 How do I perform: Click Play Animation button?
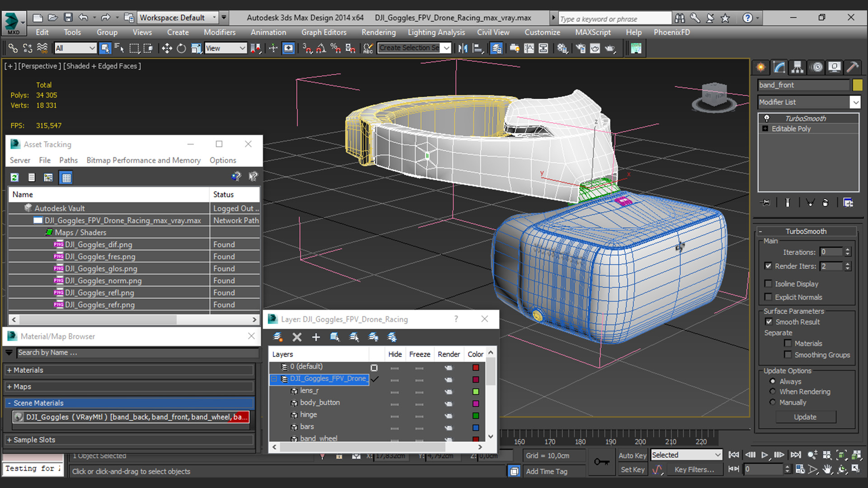coord(764,455)
